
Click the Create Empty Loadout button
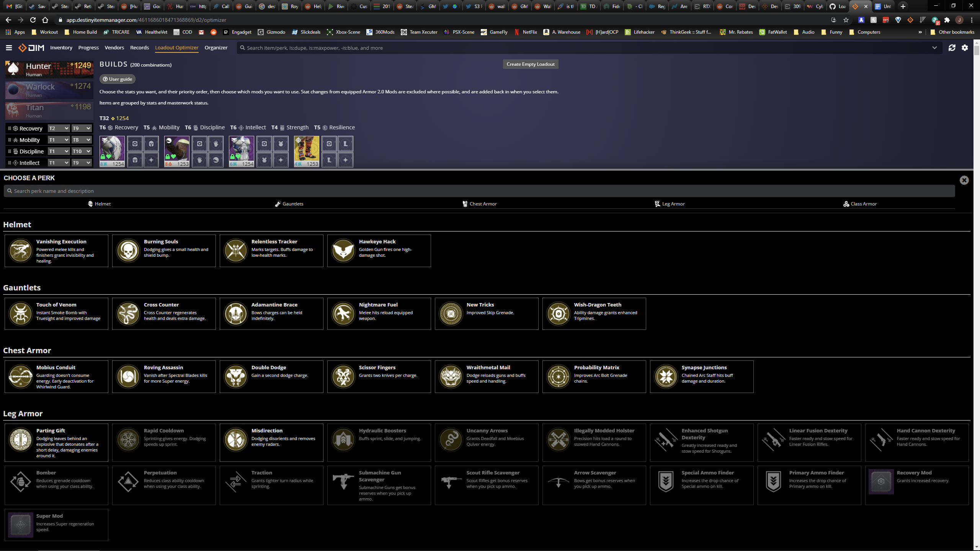[x=531, y=64]
